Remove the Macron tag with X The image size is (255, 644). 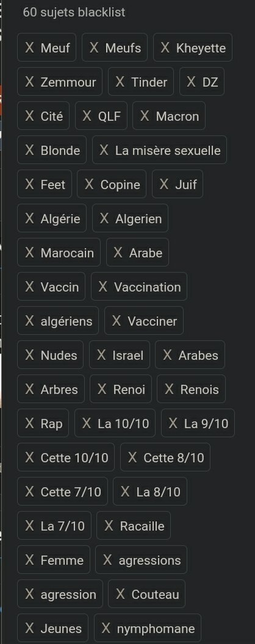145,116
